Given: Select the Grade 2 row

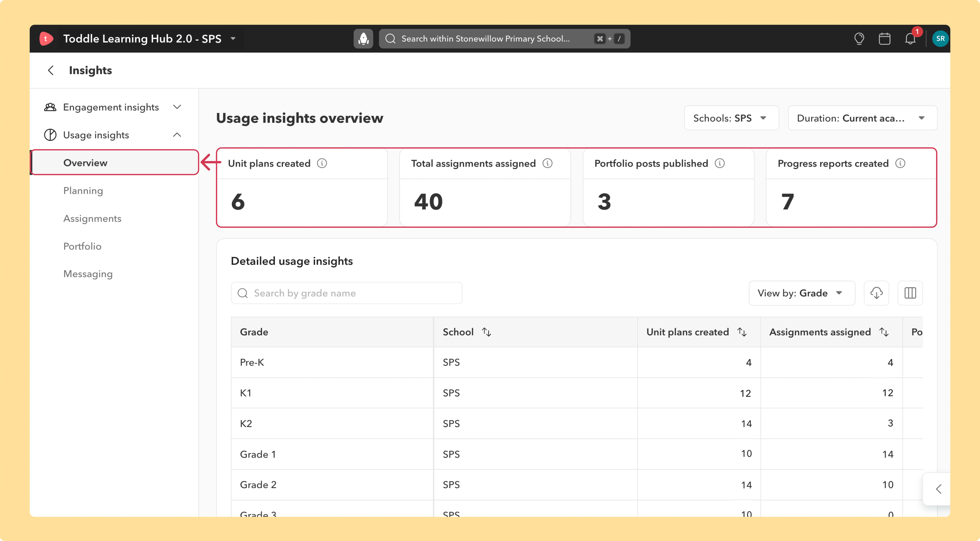Looking at the screenshot, I should point(577,485).
